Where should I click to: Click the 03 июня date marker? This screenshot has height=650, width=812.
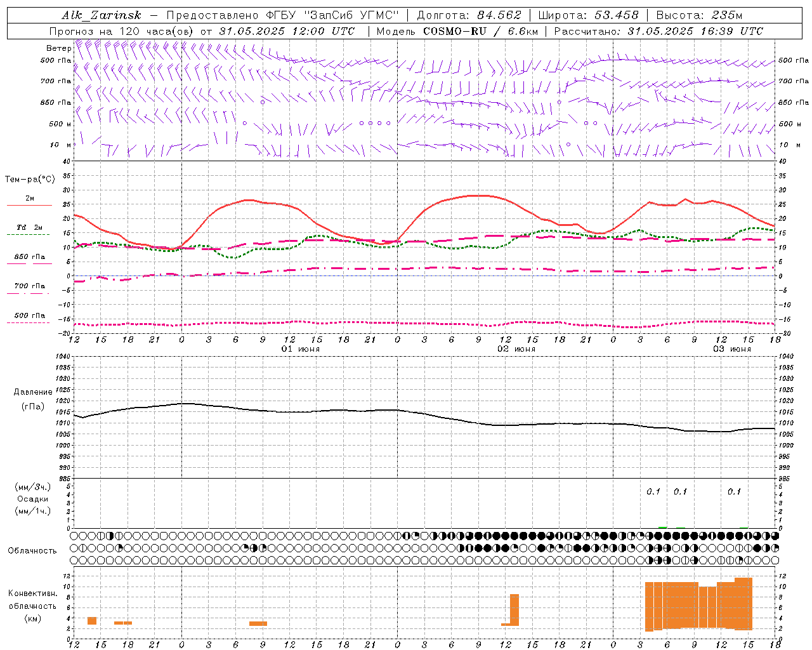(x=732, y=349)
